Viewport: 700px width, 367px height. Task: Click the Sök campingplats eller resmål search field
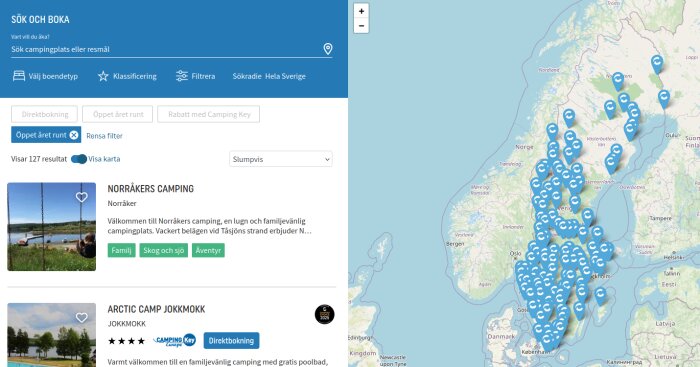pos(165,49)
